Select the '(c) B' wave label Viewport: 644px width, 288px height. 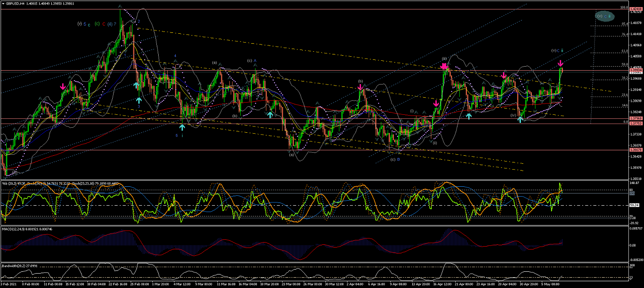coord(395,159)
